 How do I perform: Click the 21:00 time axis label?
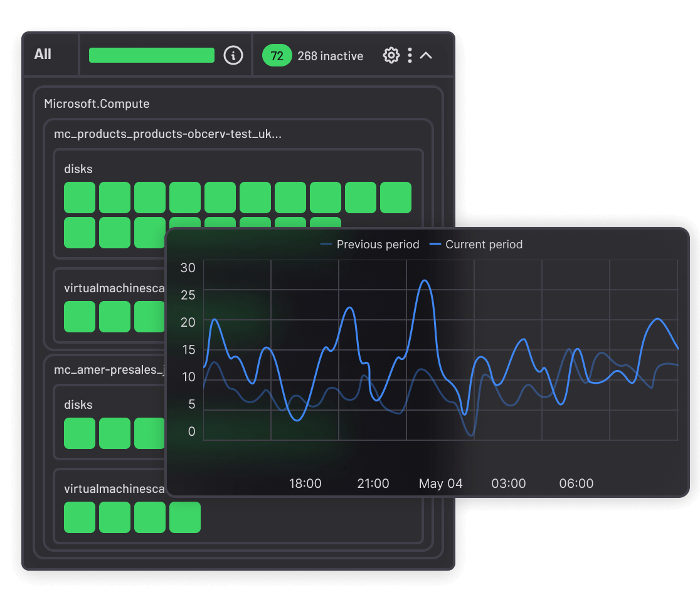tap(373, 483)
